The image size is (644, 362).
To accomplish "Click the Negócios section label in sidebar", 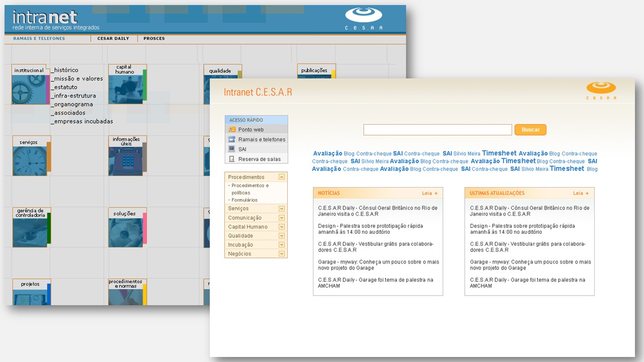I will click(x=239, y=254).
